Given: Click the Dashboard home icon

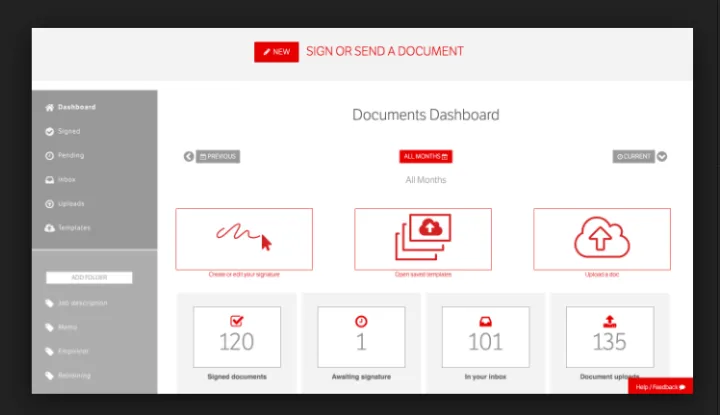Looking at the screenshot, I should tap(50, 107).
